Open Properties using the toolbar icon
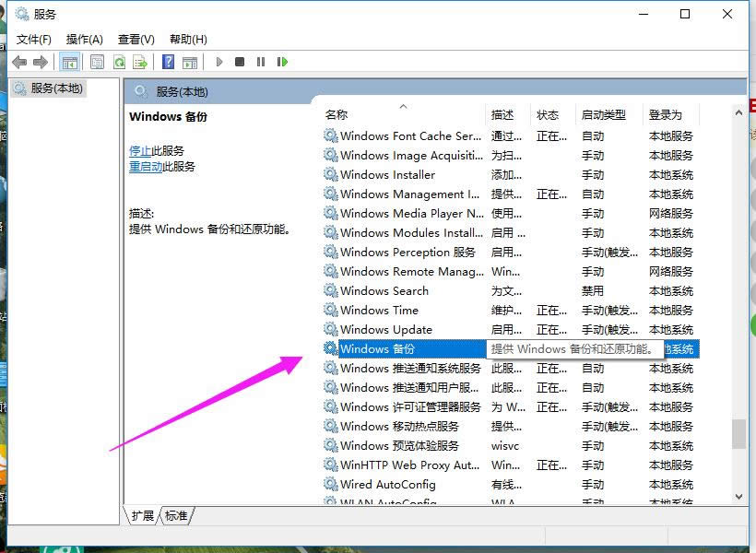 pyautogui.click(x=97, y=61)
